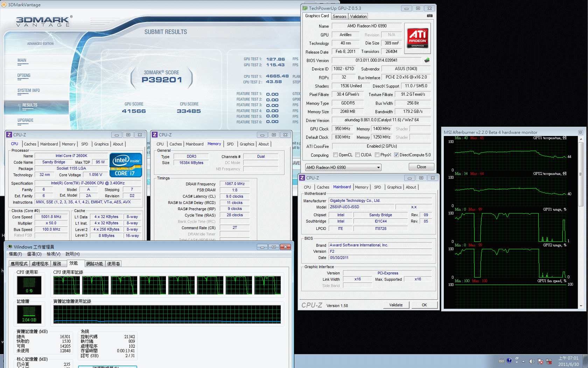588x368 pixels.
Task: Click the Show Desktop strip on the taskbar
Action: pos(586,361)
